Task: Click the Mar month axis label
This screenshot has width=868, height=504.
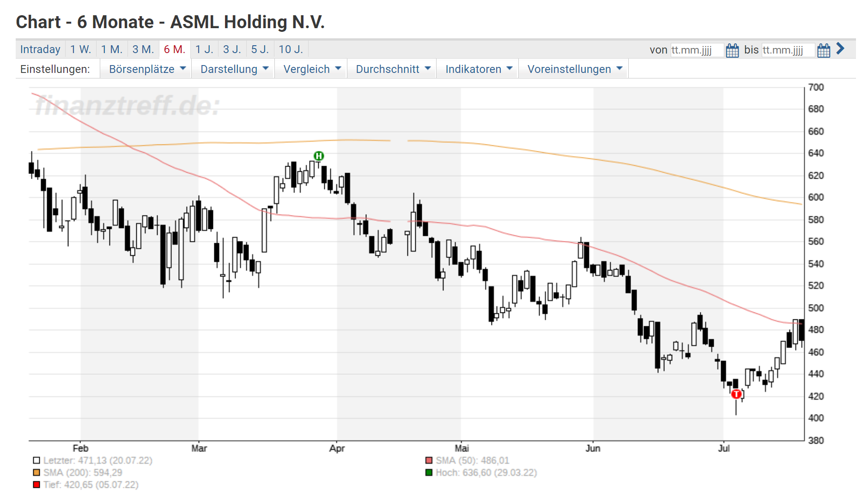Action: [199, 448]
